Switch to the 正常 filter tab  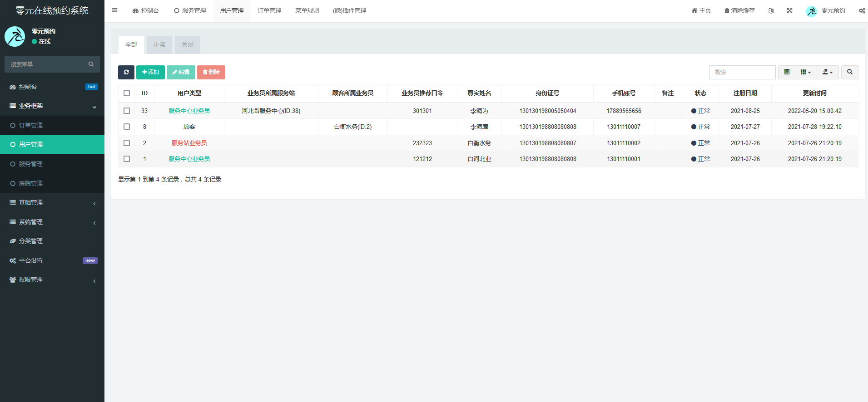(x=159, y=44)
